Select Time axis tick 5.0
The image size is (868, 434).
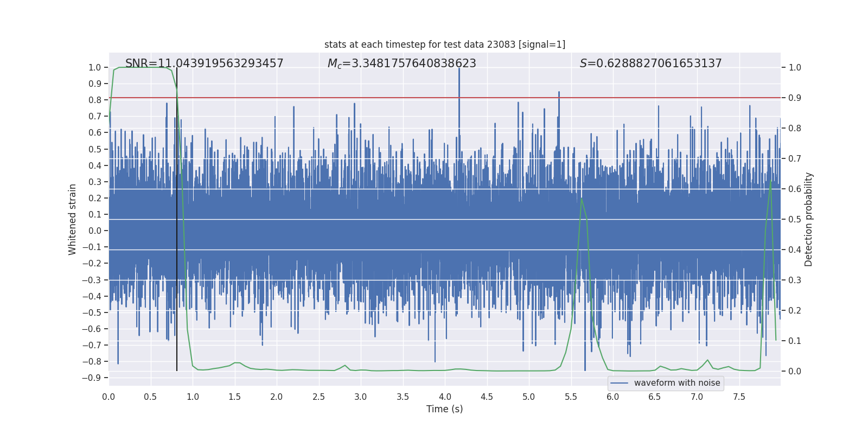click(529, 397)
